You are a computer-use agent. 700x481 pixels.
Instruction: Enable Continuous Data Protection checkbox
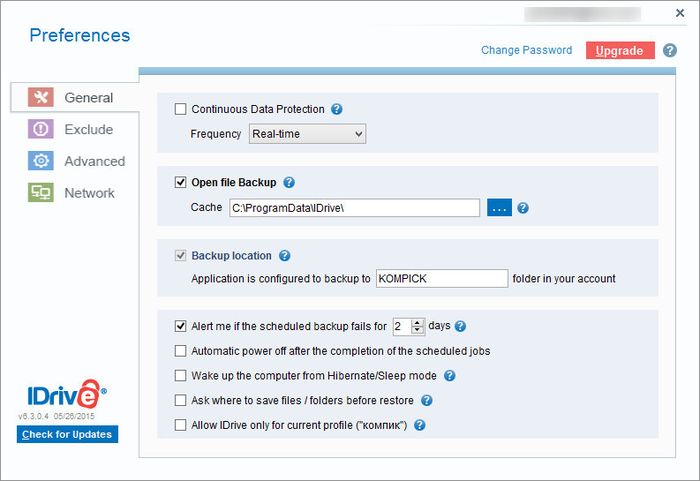pyautogui.click(x=181, y=109)
